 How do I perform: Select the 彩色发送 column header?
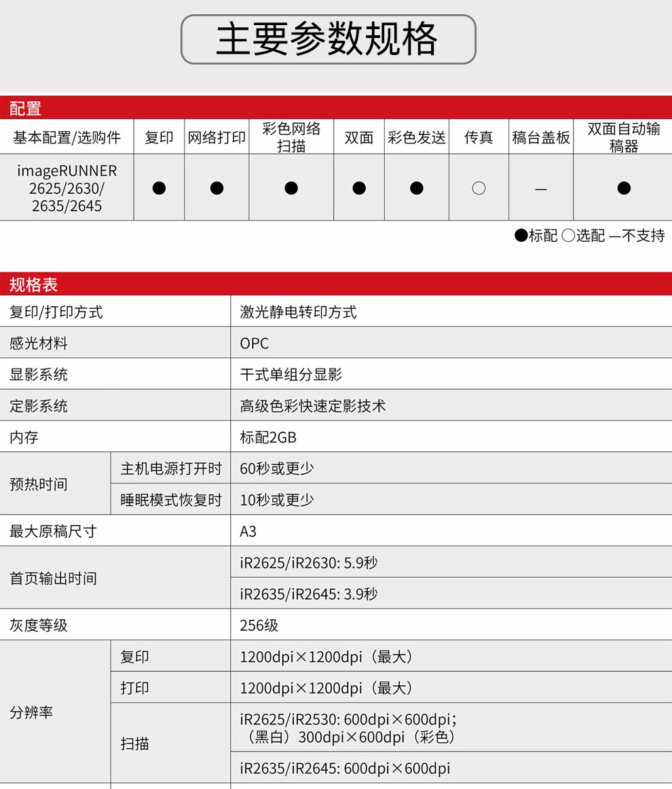417,137
